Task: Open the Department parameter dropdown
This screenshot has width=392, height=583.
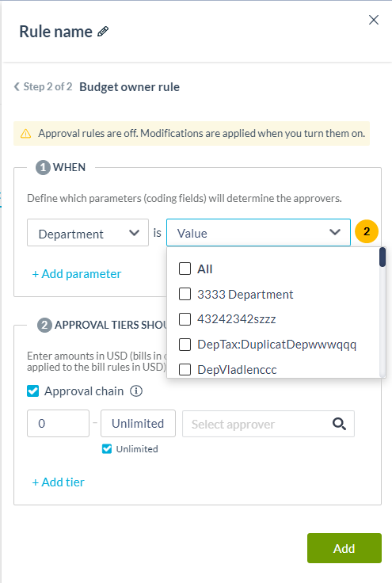Action: coord(88,233)
